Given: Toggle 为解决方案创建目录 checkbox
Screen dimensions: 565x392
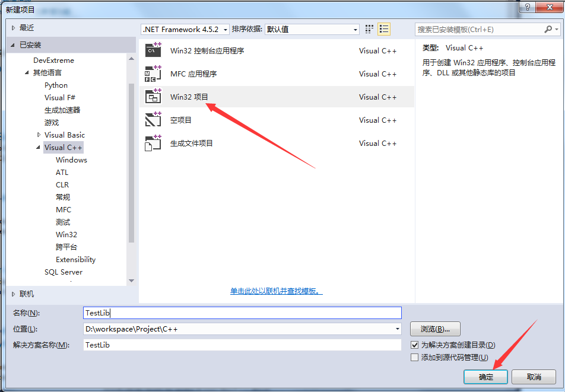Looking at the screenshot, I should [x=414, y=345].
